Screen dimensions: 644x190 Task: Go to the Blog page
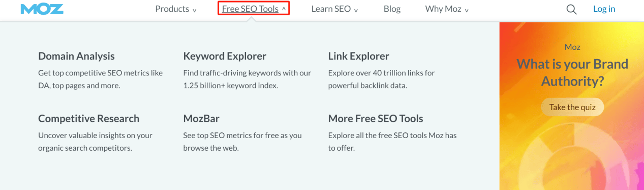tap(392, 9)
